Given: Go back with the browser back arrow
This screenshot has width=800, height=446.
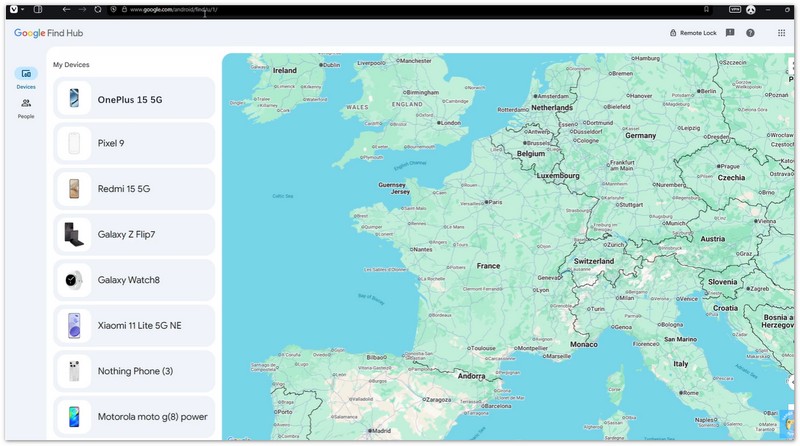Looking at the screenshot, I should coord(66,9).
